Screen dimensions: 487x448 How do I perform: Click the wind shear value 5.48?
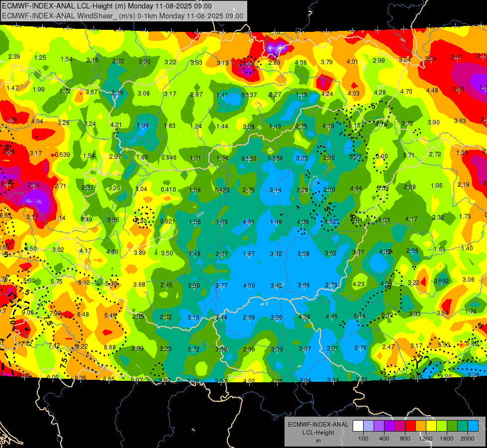click(110, 316)
